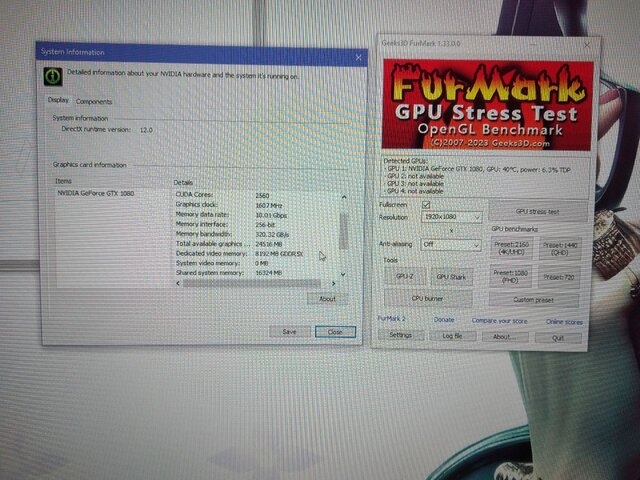Viewport: 640px width, 480px height.
Task: Click the About... button in FurMark
Action: [504, 337]
